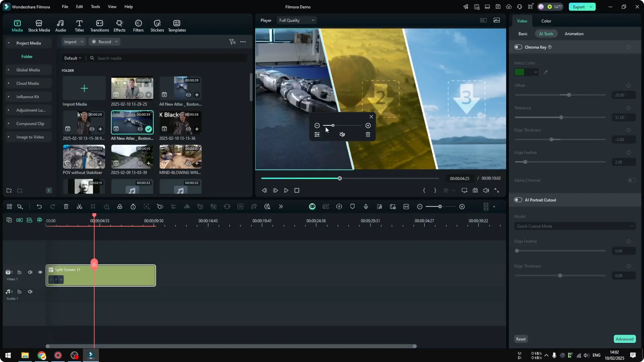The height and width of the screenshot is (362, 644).
Task: Open the Effects panel
Action: 119,26
